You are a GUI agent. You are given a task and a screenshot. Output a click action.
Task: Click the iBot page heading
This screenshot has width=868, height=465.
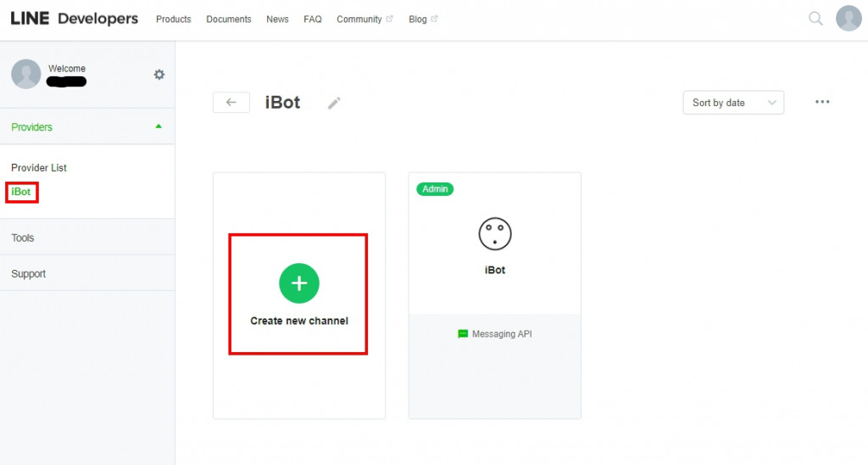[282, 103]
